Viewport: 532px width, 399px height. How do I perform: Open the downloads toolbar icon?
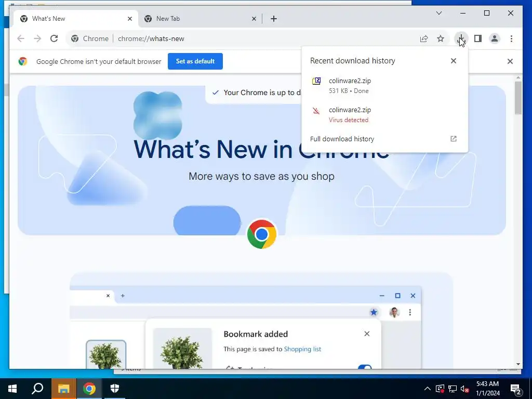pos(461,38)
